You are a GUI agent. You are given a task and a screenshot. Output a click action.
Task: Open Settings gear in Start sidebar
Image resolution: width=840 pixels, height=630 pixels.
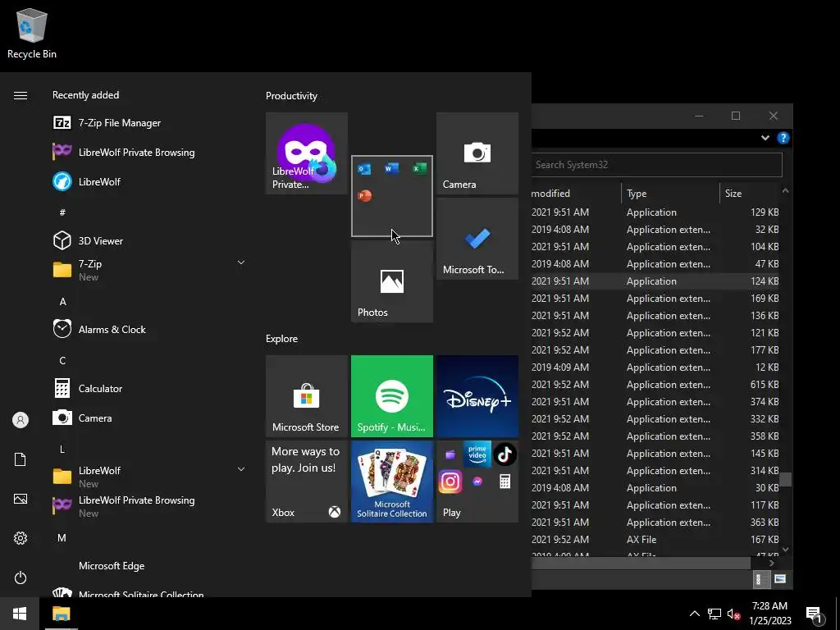[x=21, y=538]
